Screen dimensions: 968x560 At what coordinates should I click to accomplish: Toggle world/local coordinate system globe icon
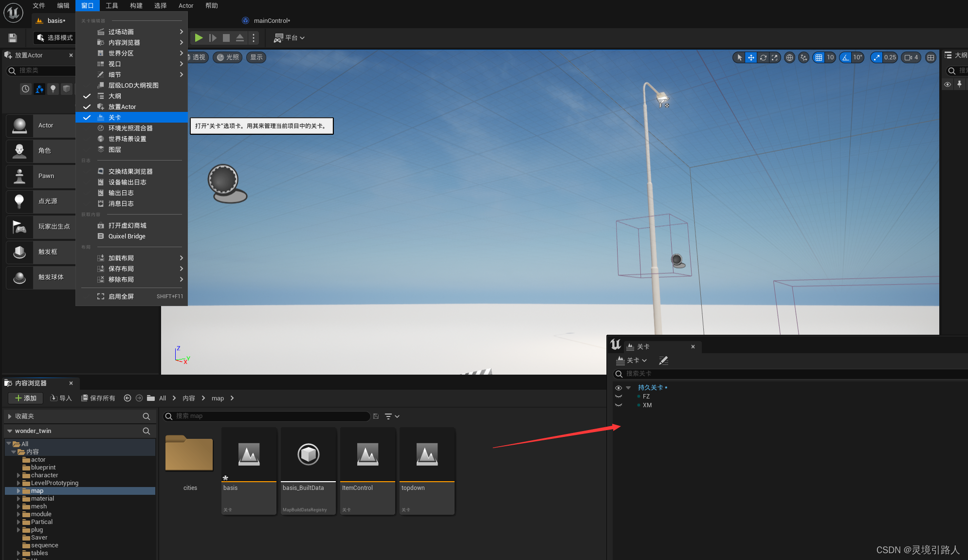(x=789, y=57)
